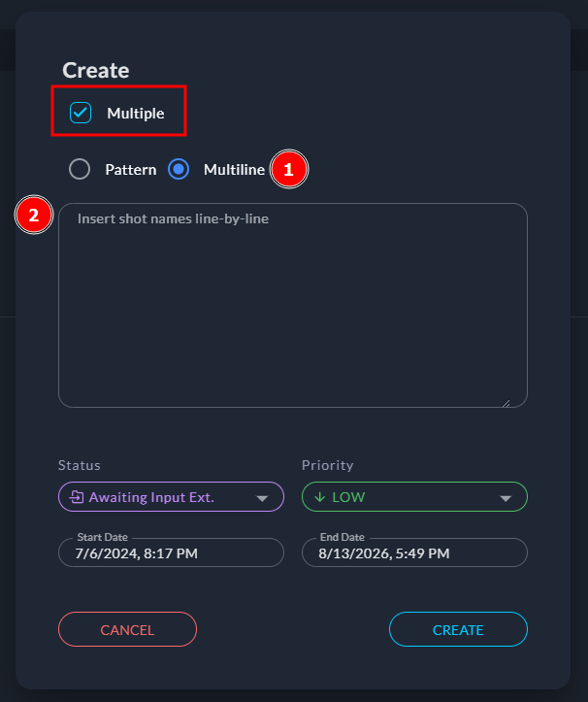Click the Start Date field
The height and width of the screenshot is (702, 588).
click(x=171, y=553)
